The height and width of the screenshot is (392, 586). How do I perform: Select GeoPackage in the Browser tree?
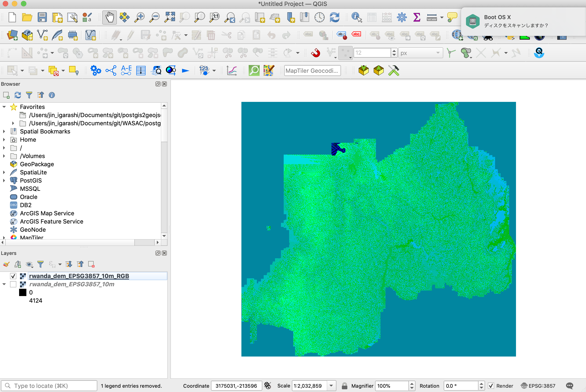tap(37, 164)
